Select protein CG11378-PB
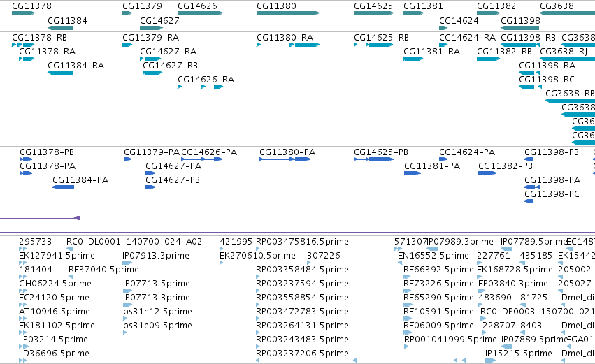 tap(47, 152)
